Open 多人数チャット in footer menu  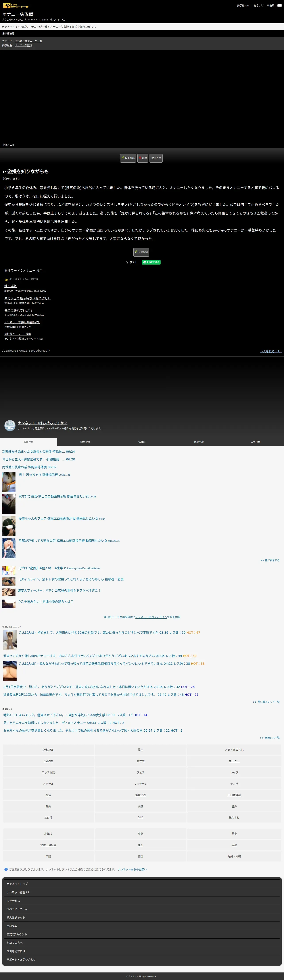coord(142,917)
